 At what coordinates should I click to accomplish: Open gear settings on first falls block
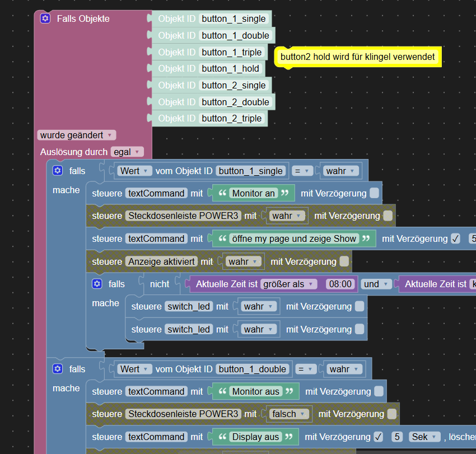58,170
